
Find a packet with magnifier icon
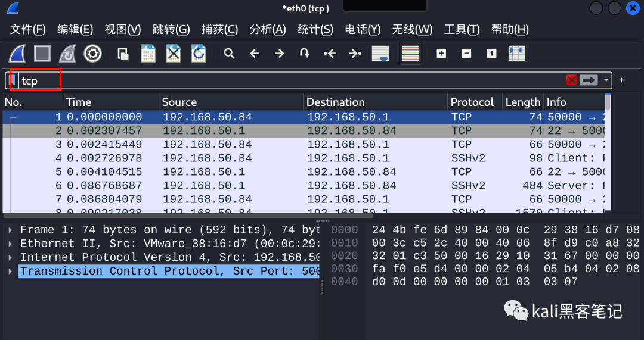pyautogui.click(x=229, y=54)
